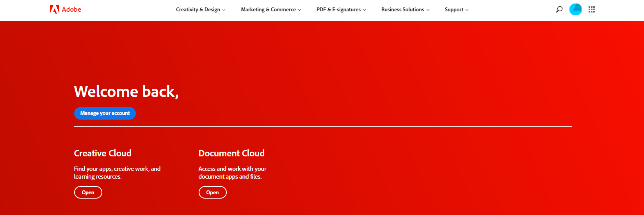Screen dimensions: 644x215
Task: Open the search magnifier icon
Action: coord(559,9)
